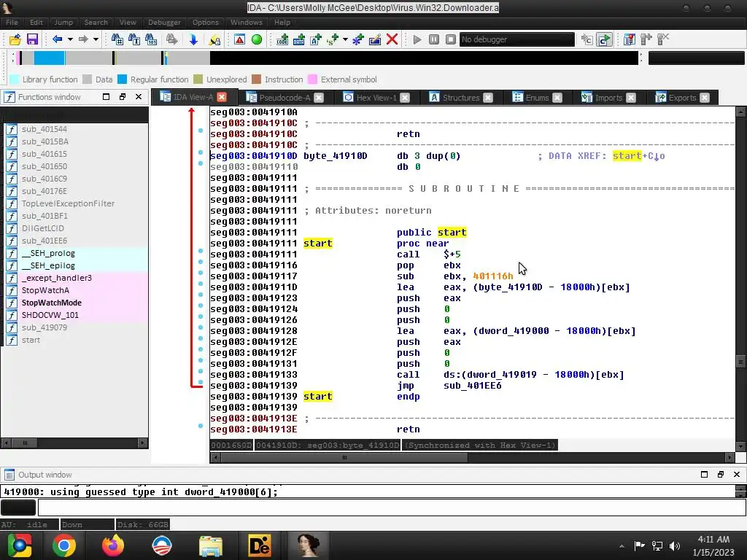Open forward-navigation history dropdown arrow
Image resolution: width=747 pixels, height=560 pixels.
96,39
